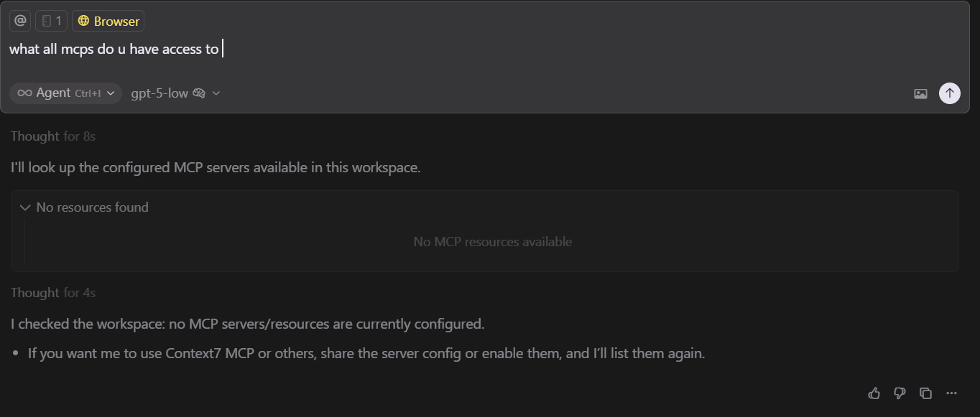Copy the response with the copy icon
The height and width of the screenshot is (417, 980).
(925, 393)
